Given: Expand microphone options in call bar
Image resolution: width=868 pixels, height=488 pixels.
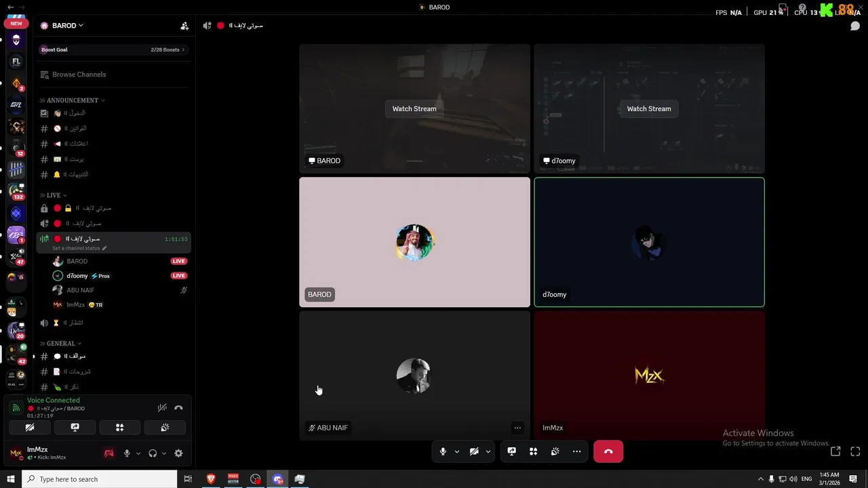Looking at the screenshot, I should click(456, 451).
